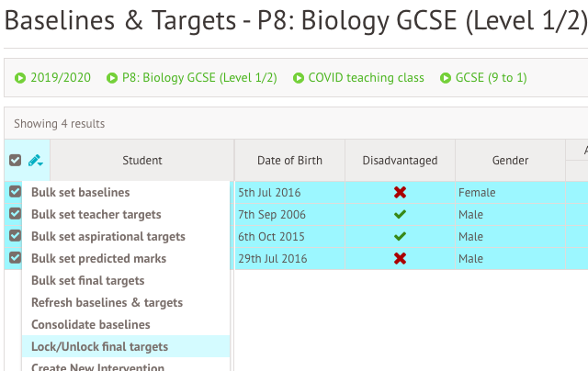Click the green tick in the 7th Sep 2006 row
The width and height of the screenshot is (588, 371).
pyautogui.click(x=400, y=214)
